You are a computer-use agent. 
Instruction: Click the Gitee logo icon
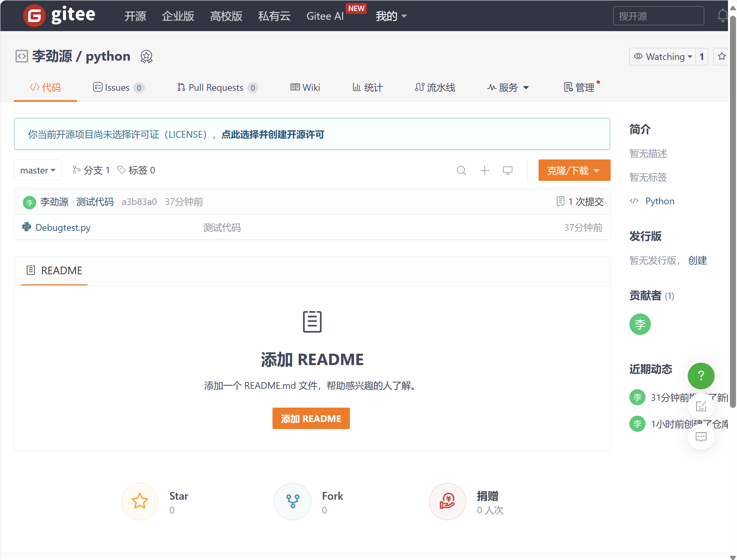point(34,16)
